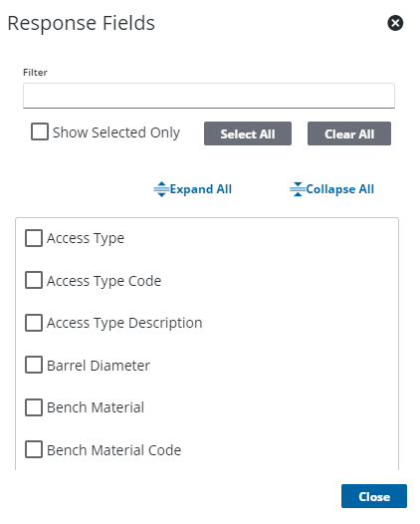Click the Select All button

tap(248, 133)
